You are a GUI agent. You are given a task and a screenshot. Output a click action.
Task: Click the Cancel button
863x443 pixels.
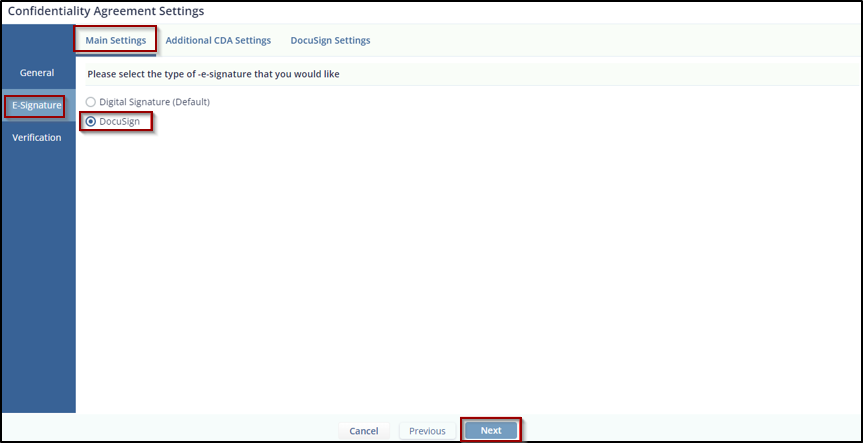tap(364, 431)
